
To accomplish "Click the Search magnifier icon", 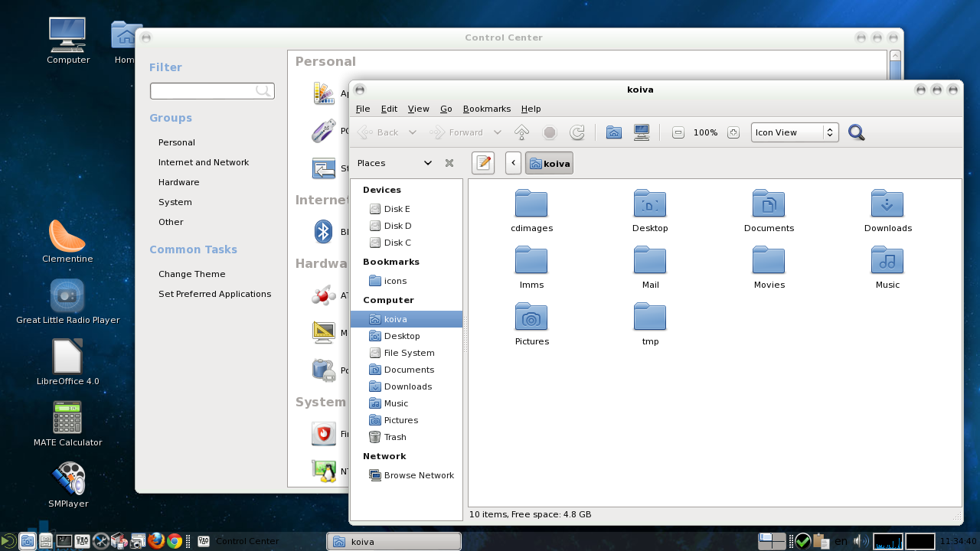I will tap(856, 132).
